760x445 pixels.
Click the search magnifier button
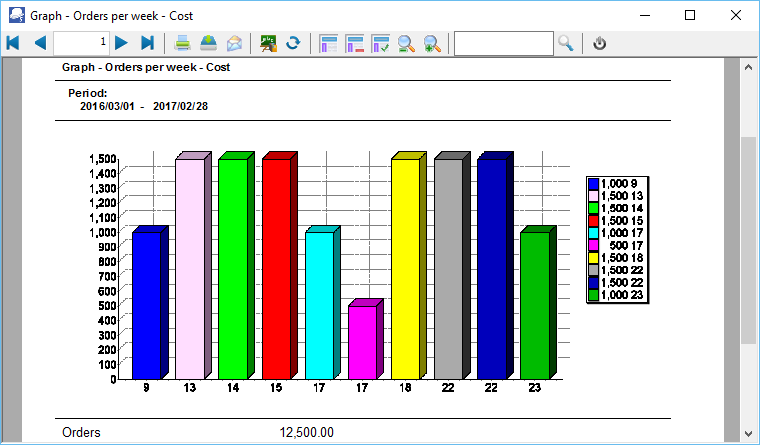pyautogui.click(x=566, y=43)
